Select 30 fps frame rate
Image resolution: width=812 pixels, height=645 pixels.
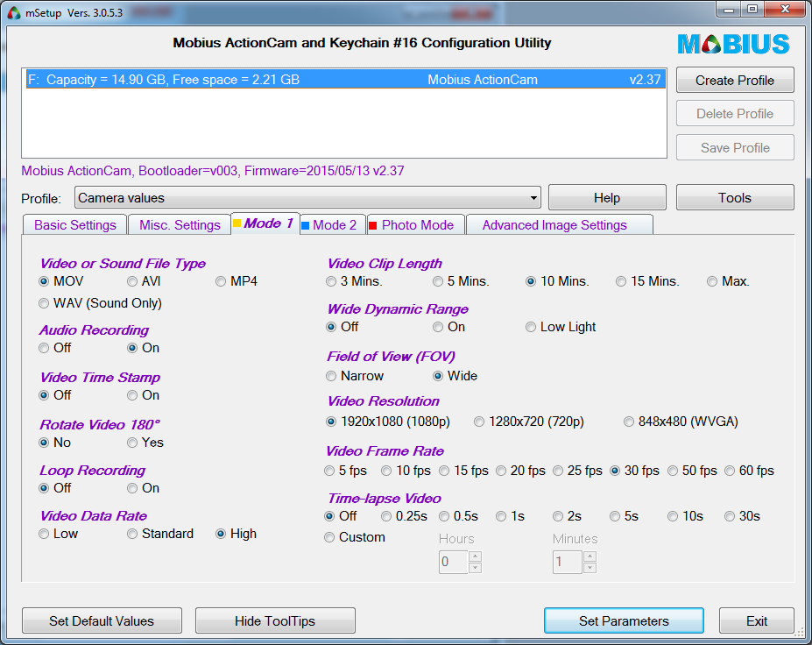coord(635,471)
